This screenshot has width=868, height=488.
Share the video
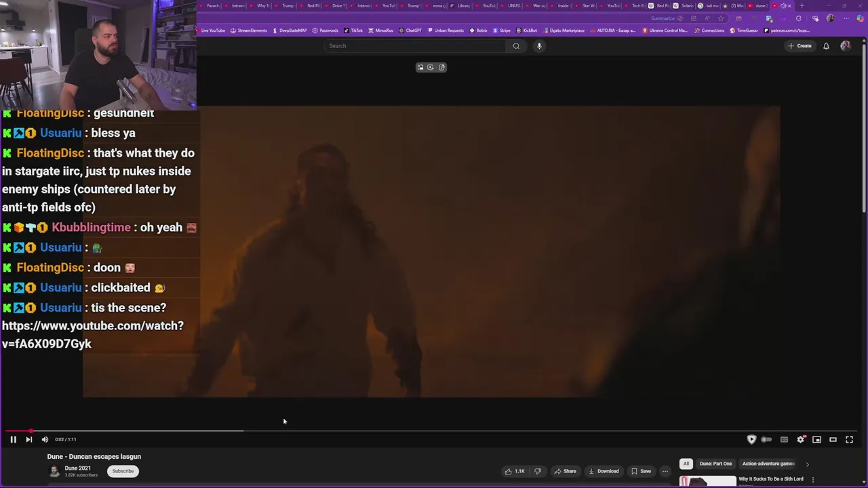(565, 471)
